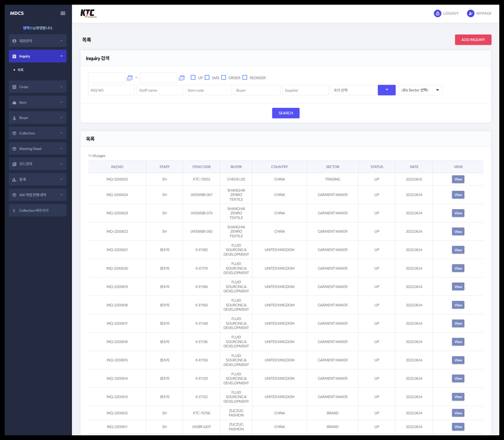Expand the Meeting Sheet menu chevron
The height and width of the screenshot is (440, 504).
tap(61, 148)
